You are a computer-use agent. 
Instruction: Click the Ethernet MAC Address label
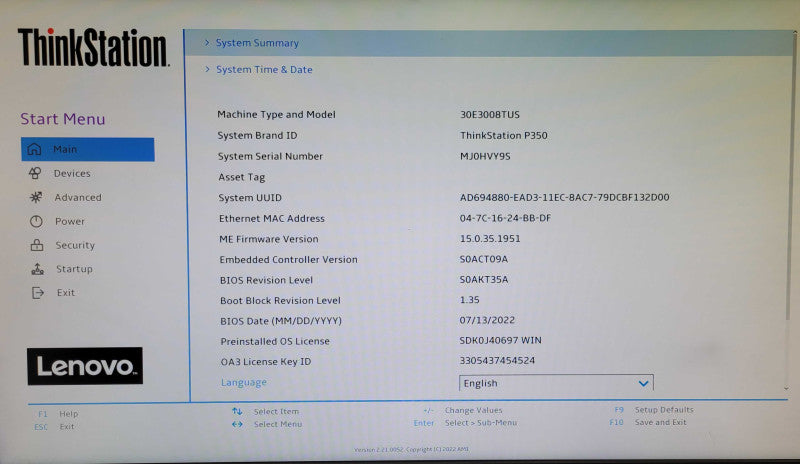pyautogui.click(x=272, y=218)
